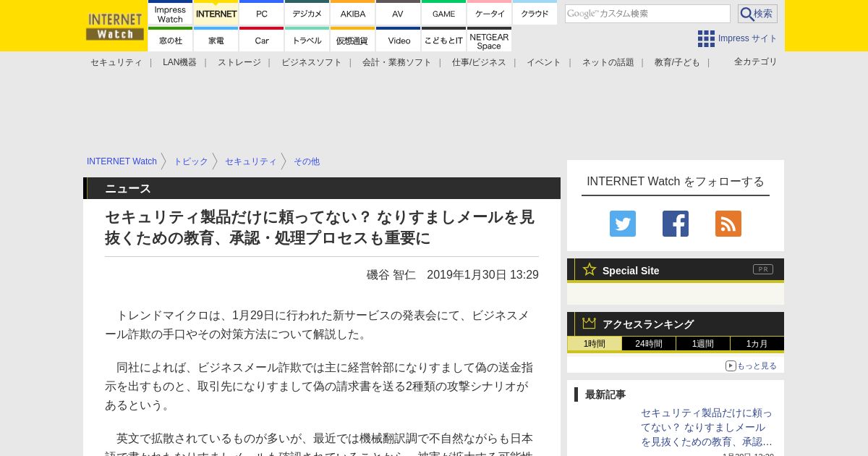Click the その他 breadcrumb link
Image resolution: width=868 pixels, height=456 pixels.
click(307, 161)
